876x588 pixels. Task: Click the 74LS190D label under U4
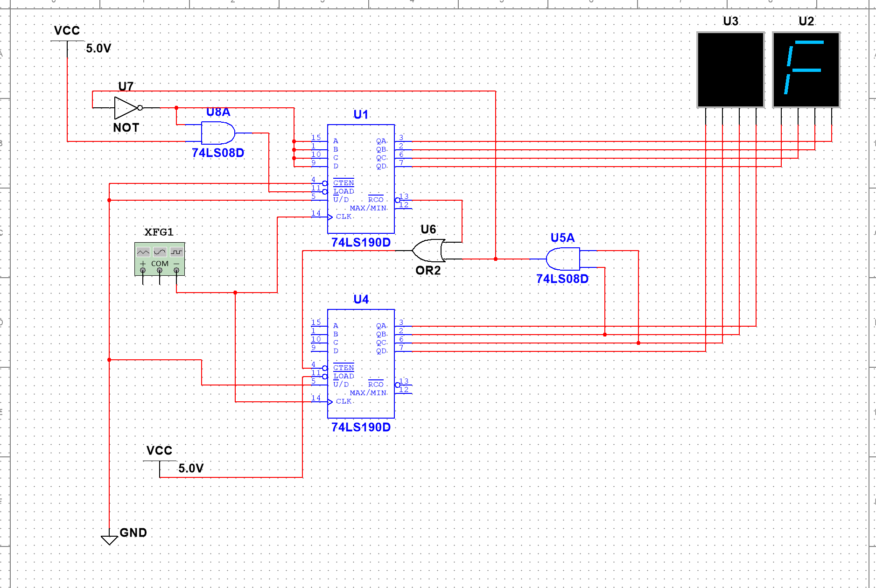[361, 427]
